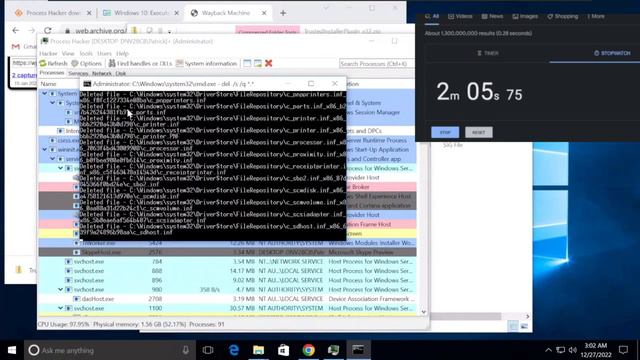Open the Images search tab
The width and height of the screenshot is (640, 360).
[x=525, y=16]
